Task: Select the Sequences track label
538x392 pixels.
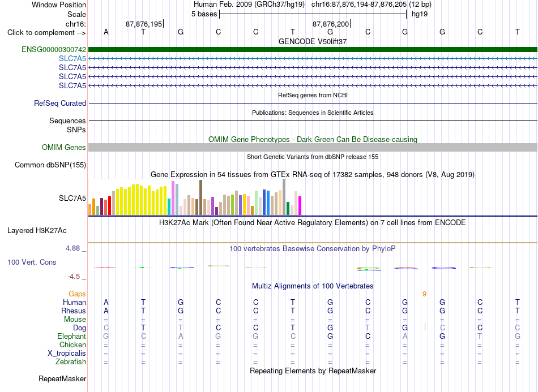Action: [67, 120]
